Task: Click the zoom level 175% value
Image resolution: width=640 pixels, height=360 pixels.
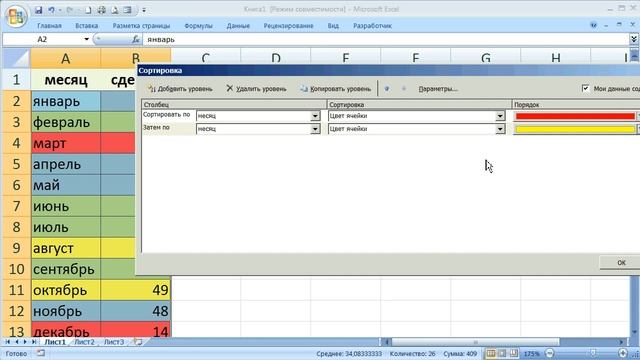Action: (x=531, y=354)
